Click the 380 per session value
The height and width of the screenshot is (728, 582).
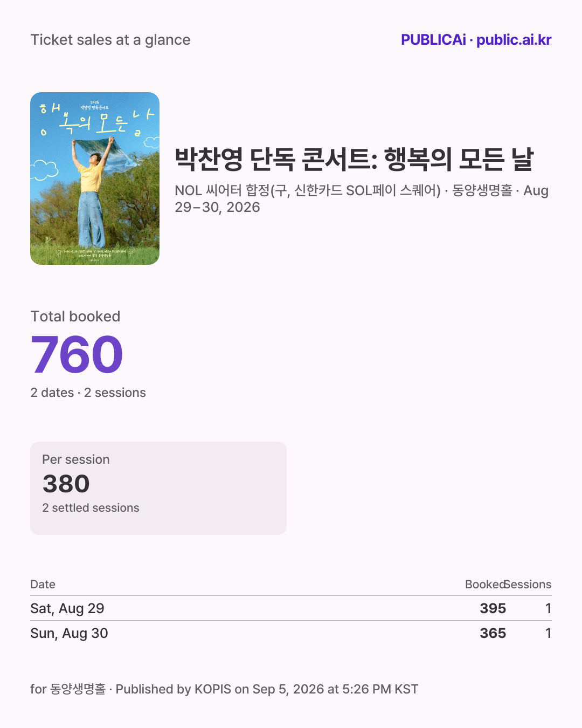(x=66, y=484)
